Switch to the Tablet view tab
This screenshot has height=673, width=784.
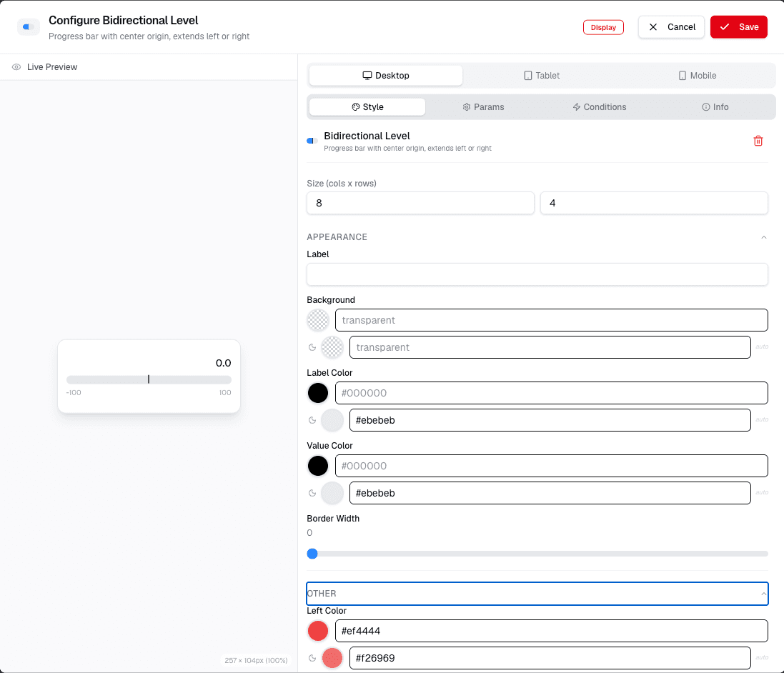pyautogui.click(x=542, y=76)
